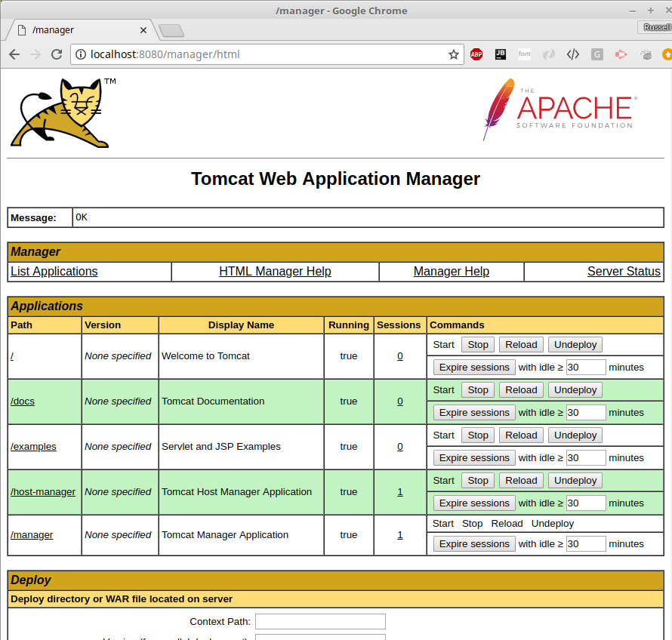Click idle minutes field for /host-manager
This screenshot has width=672, height=640.
[x=586, y=503]
